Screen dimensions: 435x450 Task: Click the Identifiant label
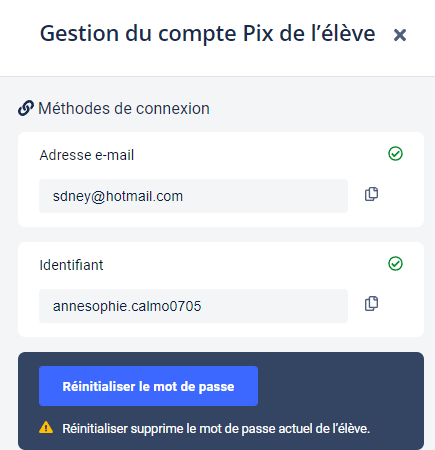(71, 265)
